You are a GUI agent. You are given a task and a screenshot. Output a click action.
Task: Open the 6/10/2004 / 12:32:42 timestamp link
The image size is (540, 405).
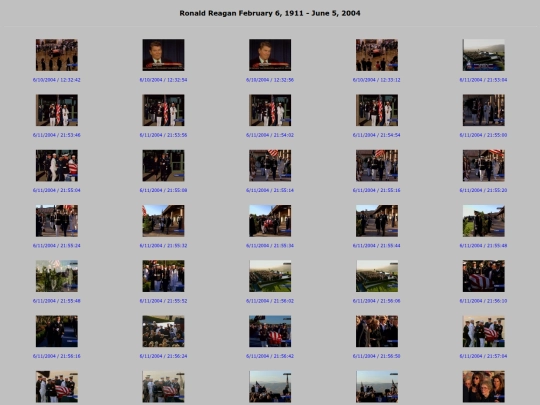[x=56, y=80]
